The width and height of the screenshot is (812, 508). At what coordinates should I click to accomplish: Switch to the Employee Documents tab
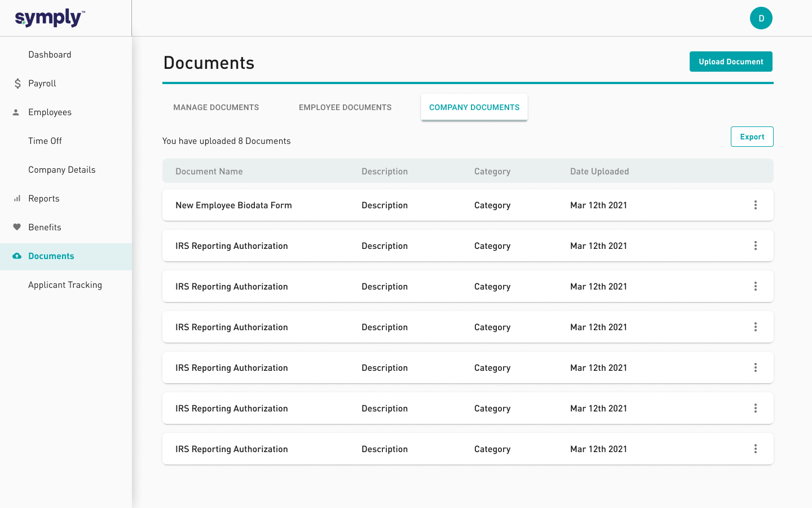tap(345, 107)
